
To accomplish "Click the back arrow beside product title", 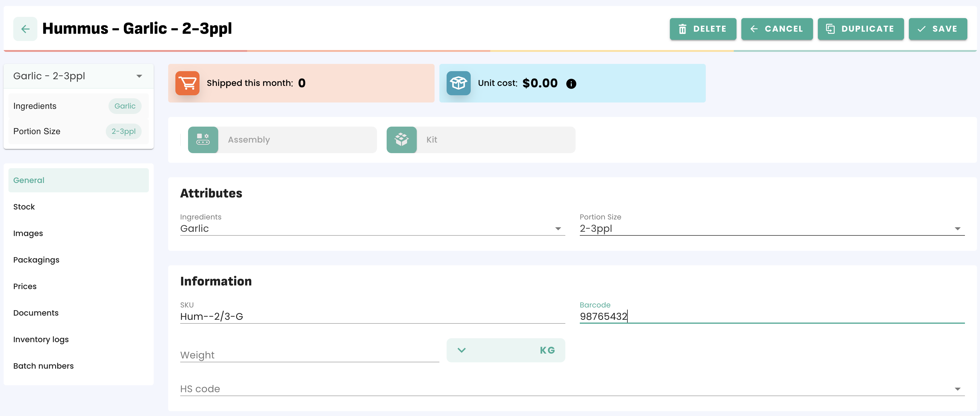I will coord(25,29).
